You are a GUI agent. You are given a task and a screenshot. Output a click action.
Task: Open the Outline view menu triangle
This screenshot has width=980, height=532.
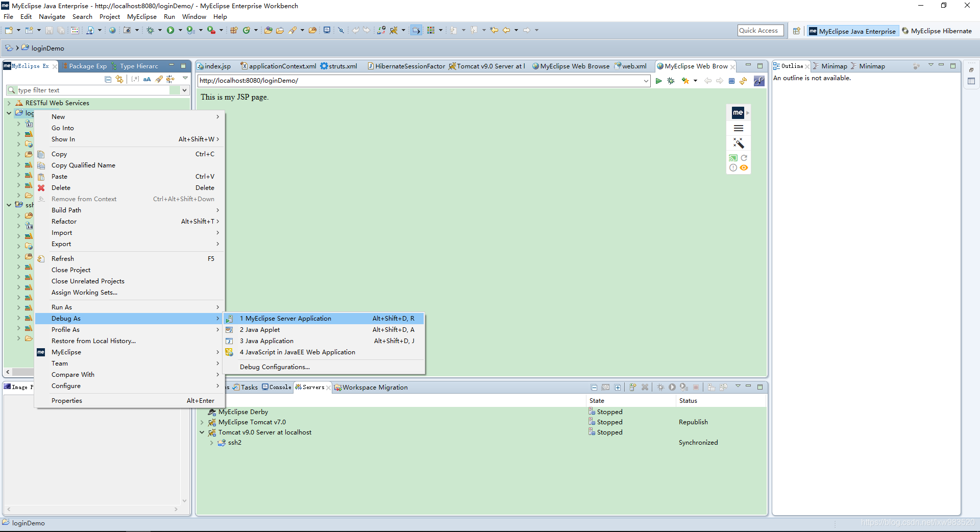tap(930, 65)
